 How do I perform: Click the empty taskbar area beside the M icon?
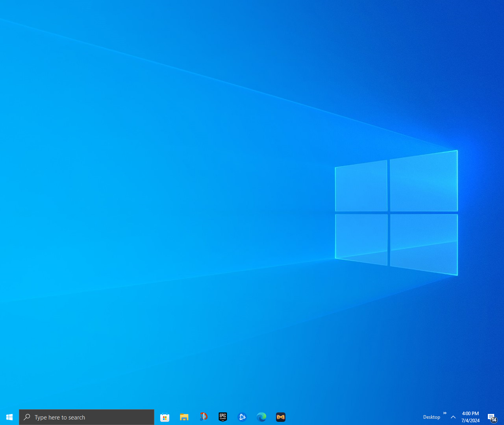pyautogui.click(x=354, y=417)
